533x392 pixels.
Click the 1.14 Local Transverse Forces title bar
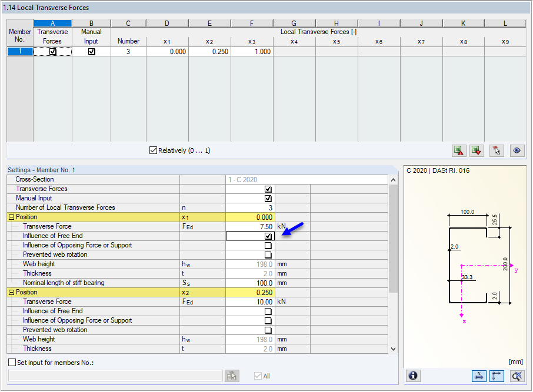pos(59,7)
